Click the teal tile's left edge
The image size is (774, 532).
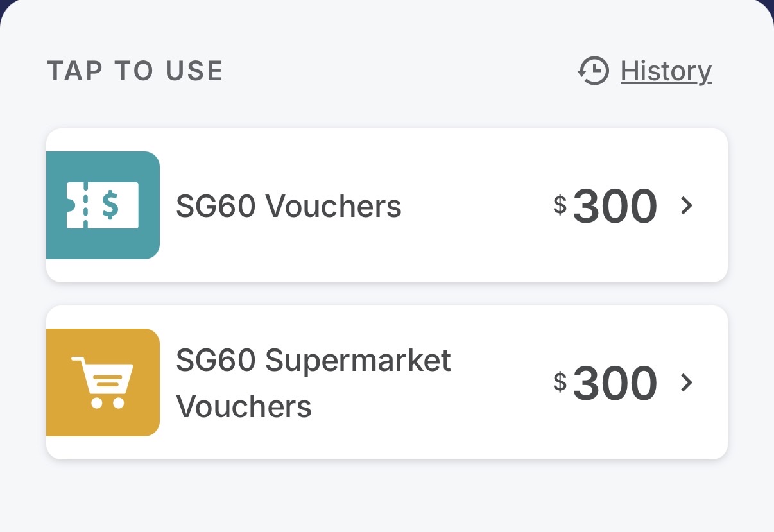51,205
